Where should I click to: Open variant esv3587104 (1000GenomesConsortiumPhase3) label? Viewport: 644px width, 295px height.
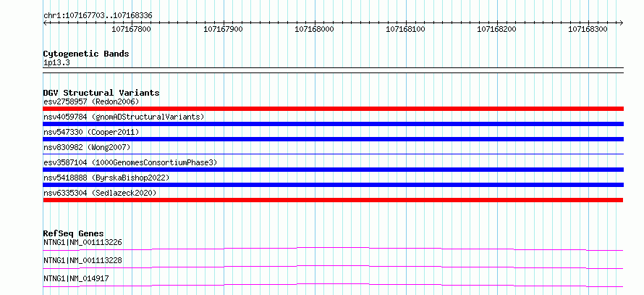[x=130, y=162]
